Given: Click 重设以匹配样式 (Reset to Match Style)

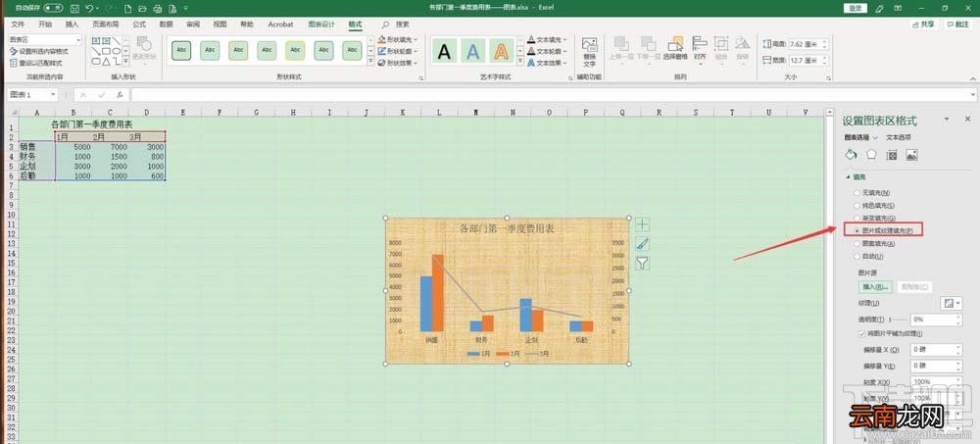Looking at the screenshot, I should pyautogui.click(x=35, y=63).
